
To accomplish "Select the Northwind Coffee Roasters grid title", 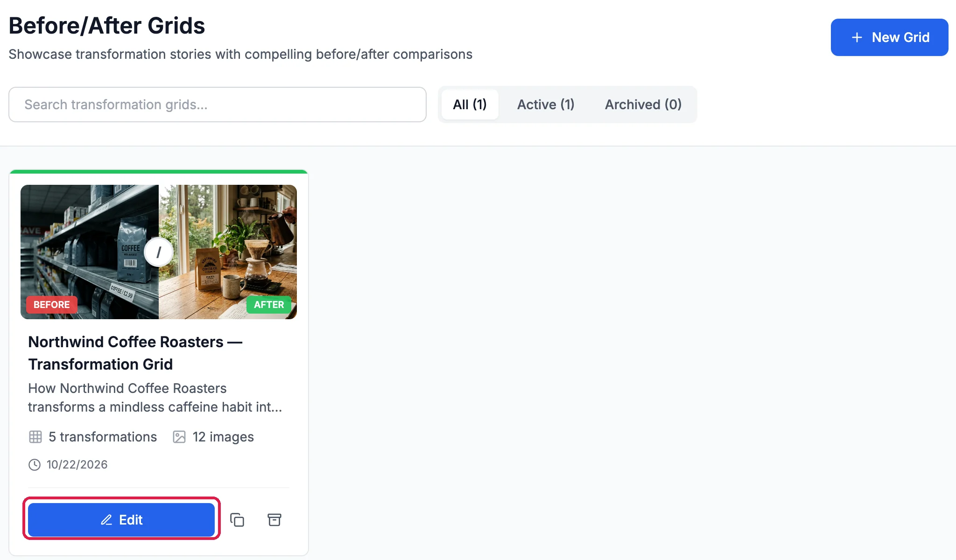I will pos(135,353).
